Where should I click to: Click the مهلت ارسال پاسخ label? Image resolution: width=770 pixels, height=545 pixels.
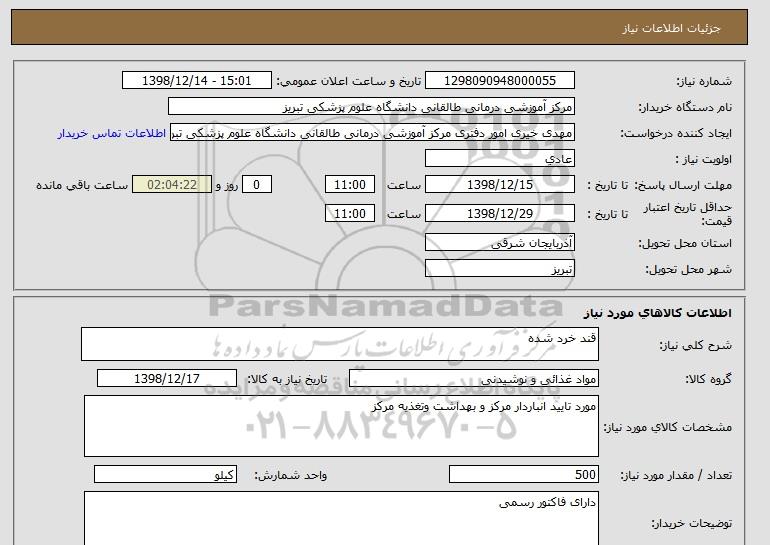pos(683,185)
